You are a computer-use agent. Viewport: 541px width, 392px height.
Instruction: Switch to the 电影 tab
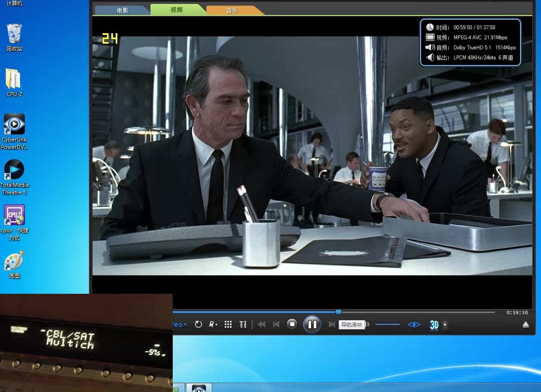tap(123, 10)
